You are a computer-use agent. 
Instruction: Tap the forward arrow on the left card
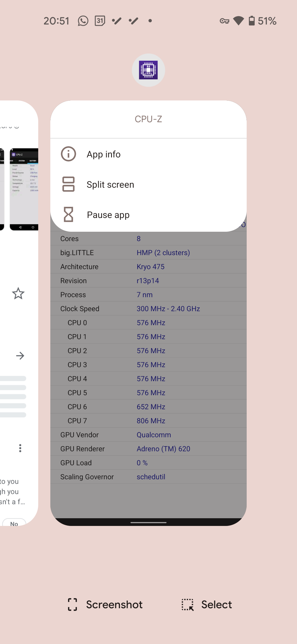20,356
